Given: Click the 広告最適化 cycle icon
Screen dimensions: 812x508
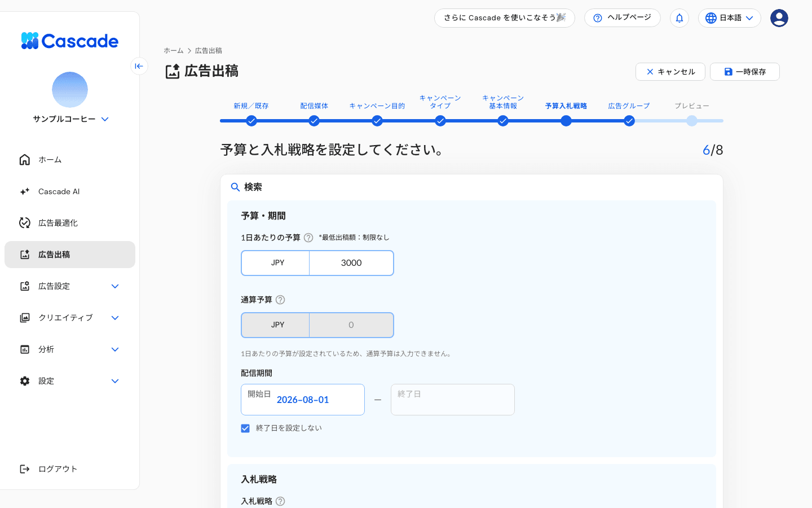Looking at the screenshot, I should (x=25, y=223).
